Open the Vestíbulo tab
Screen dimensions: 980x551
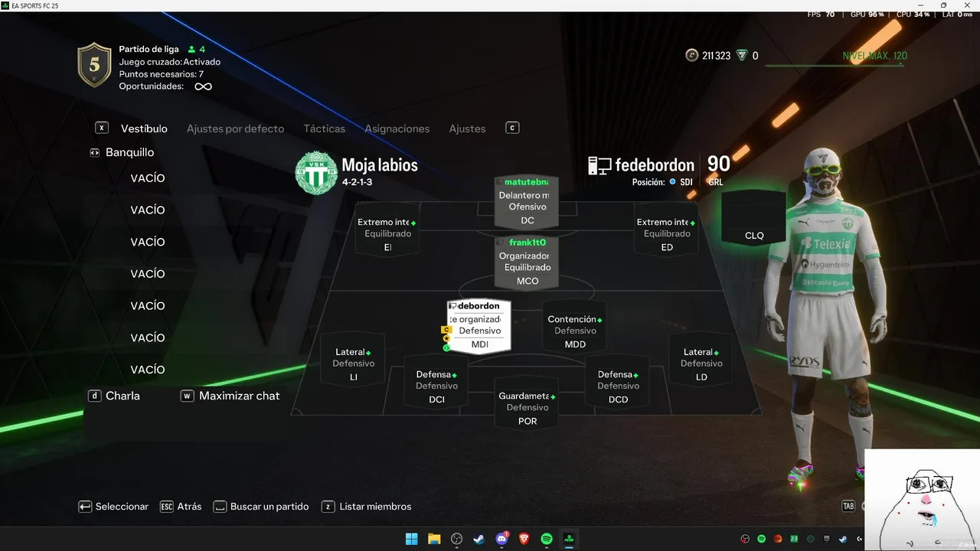tap(144, 129)
